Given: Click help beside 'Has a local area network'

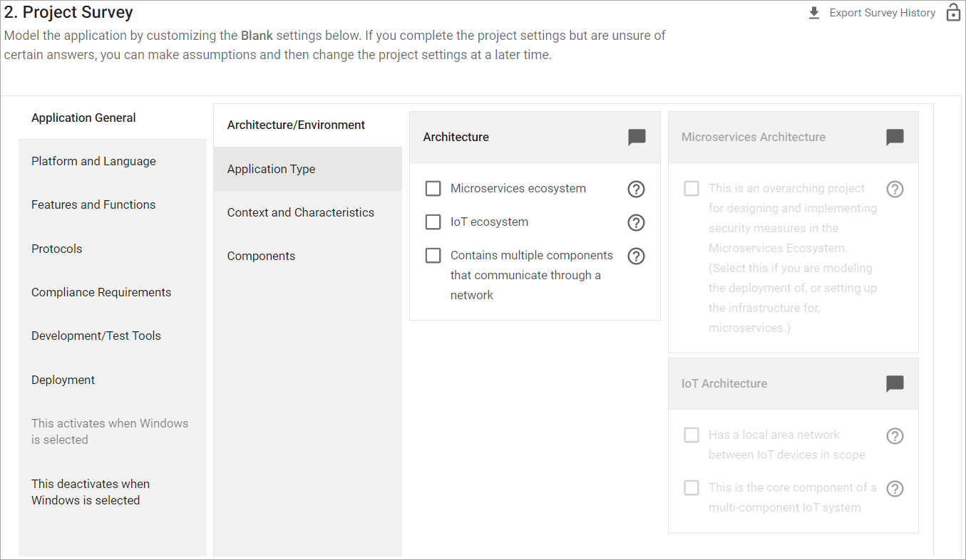Looking at the screenshot, I should (895, 435).
